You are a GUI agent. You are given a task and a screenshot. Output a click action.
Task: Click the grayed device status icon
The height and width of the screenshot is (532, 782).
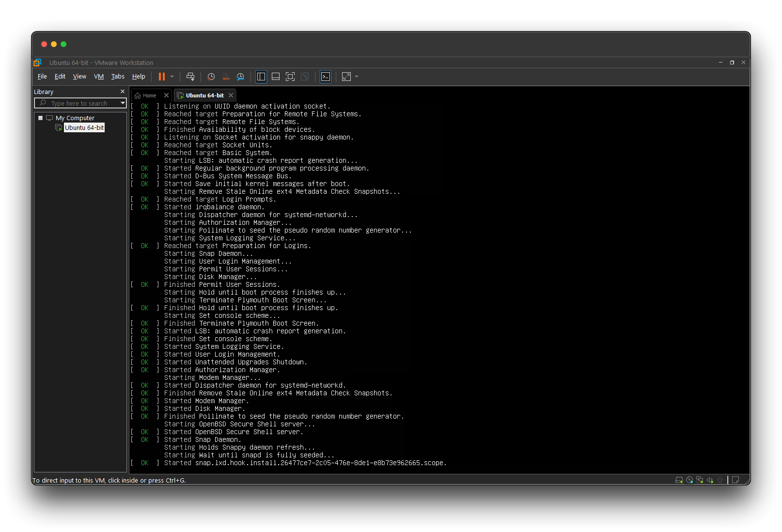pyautogui.click(x=720, y=480)
